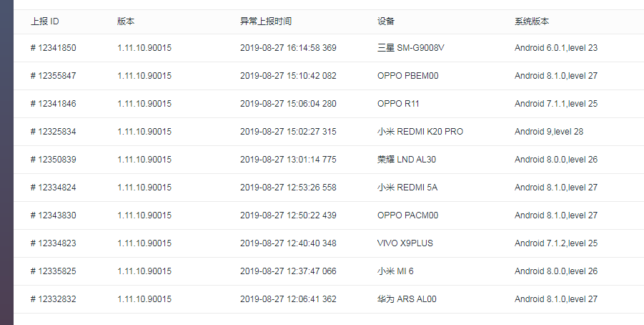Open version link for VIVO X9PLUS row

(144, 243)
